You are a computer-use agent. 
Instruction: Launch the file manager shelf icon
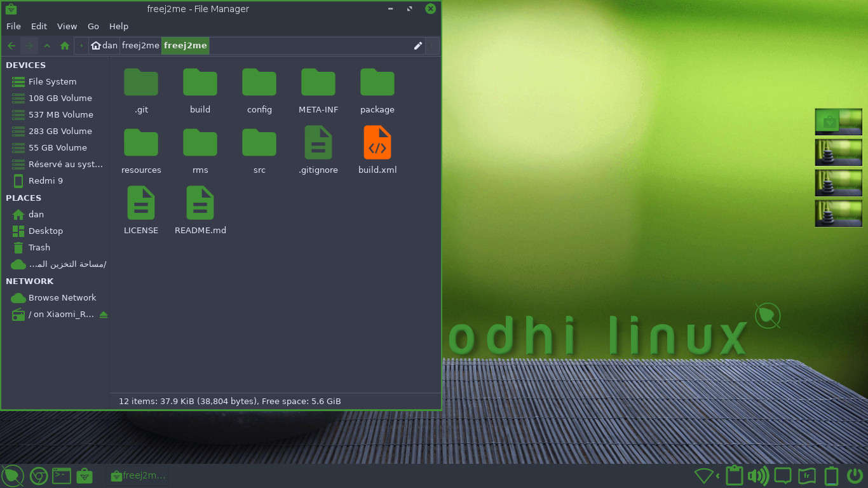pos(85,475)
